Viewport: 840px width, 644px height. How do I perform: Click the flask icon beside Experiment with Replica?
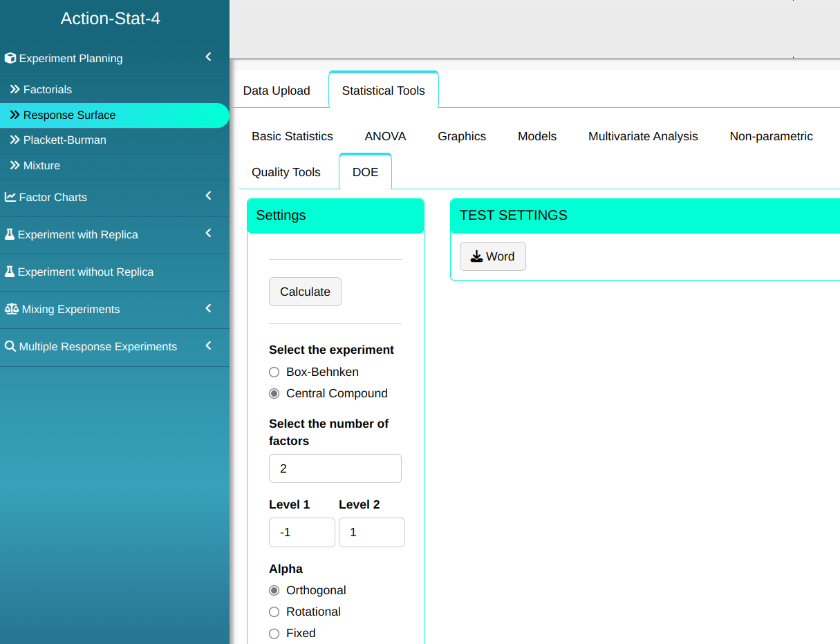point(10,234)
